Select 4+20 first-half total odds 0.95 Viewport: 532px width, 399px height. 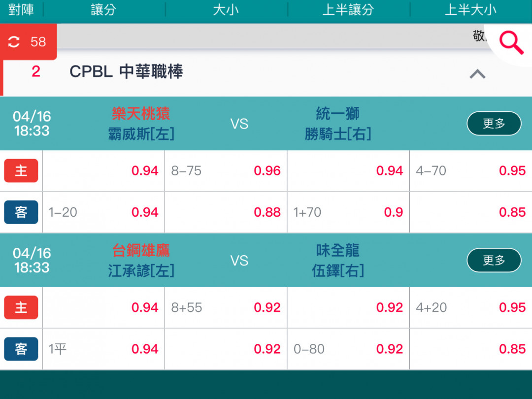click(471, 308)
